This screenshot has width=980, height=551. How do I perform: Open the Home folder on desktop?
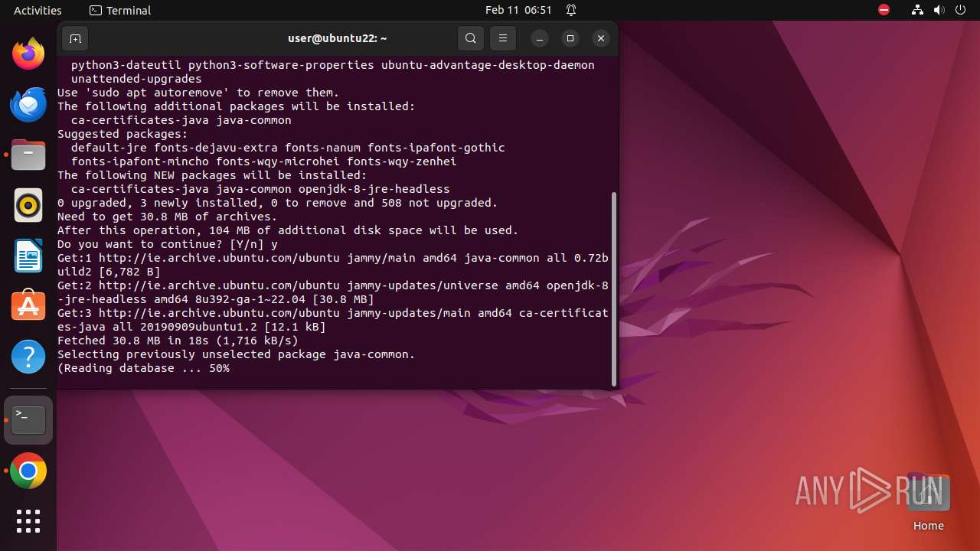[928, 502]
